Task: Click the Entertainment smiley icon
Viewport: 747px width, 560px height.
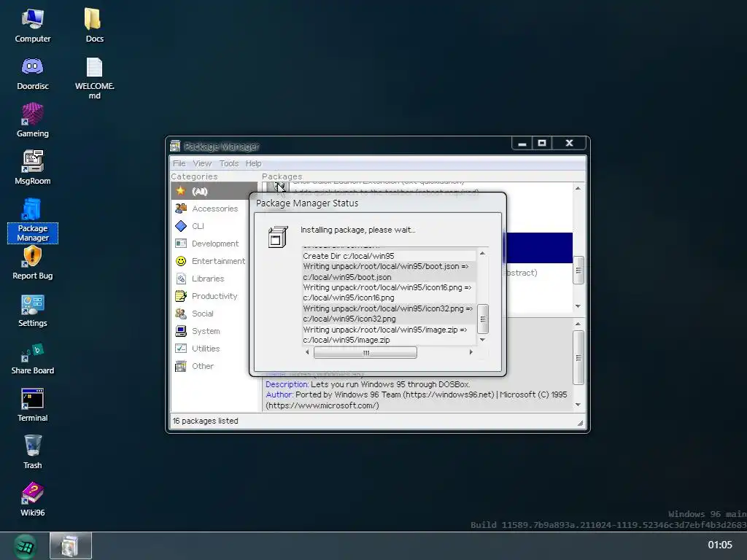Action: (181, 261)
